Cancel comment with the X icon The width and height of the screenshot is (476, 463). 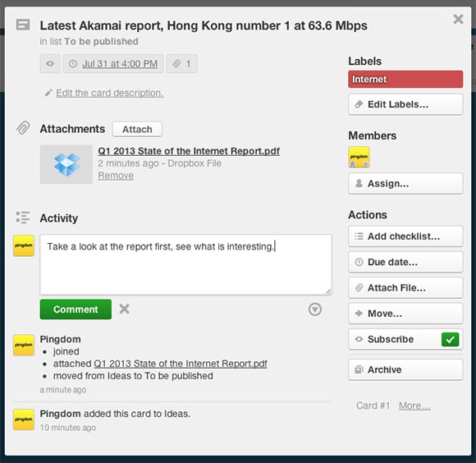(x=124, y=309)
